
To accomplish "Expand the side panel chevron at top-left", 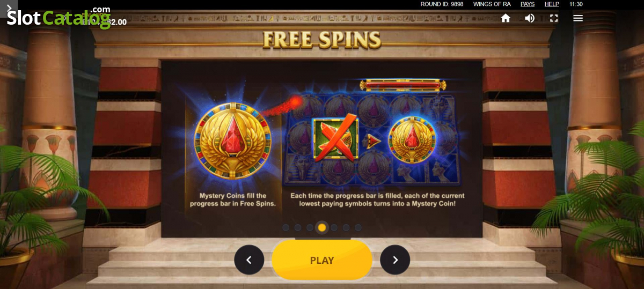I will 9,9.
